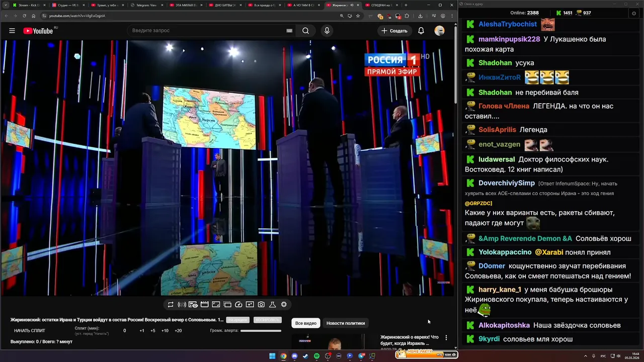Bookmark this page with the star icon

[358, 16]
